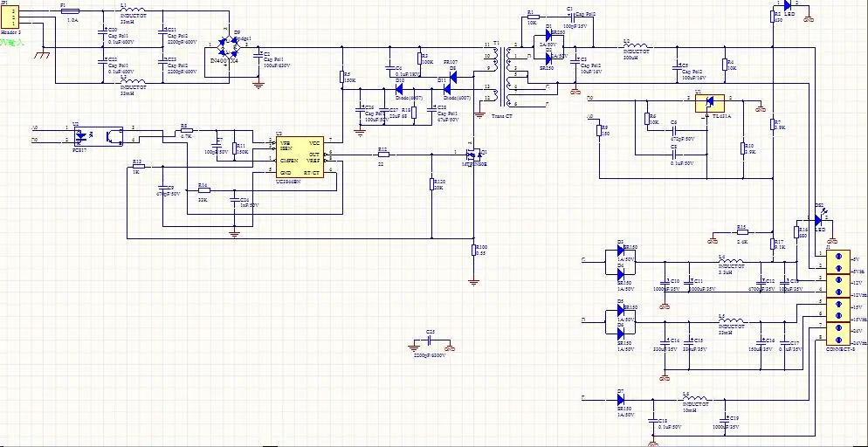This screenshot has height=447, width=868.
Task: Click the 'Header 3' designator text
Action: [10, 32]
